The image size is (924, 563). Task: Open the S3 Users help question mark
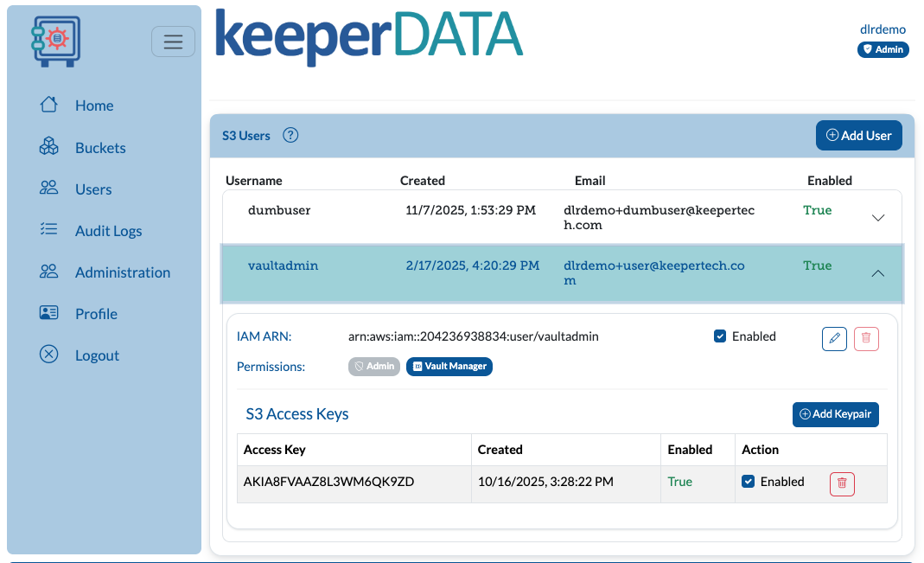click(x=290, y=135)
